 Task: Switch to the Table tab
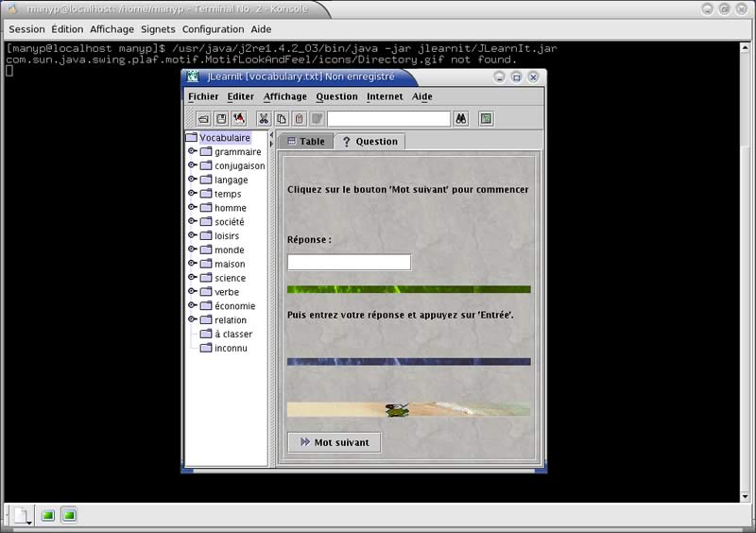point(305,142)
